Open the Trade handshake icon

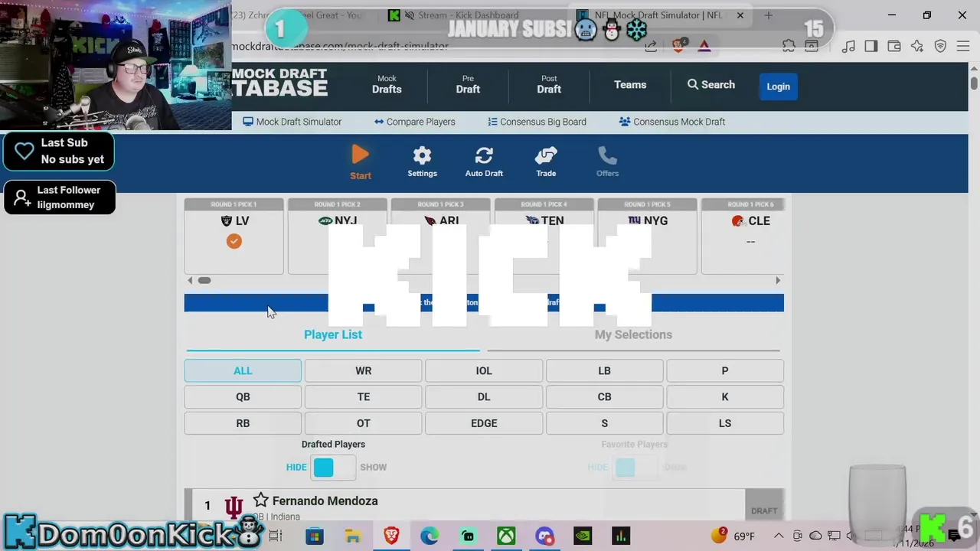(x=546, y=156)
